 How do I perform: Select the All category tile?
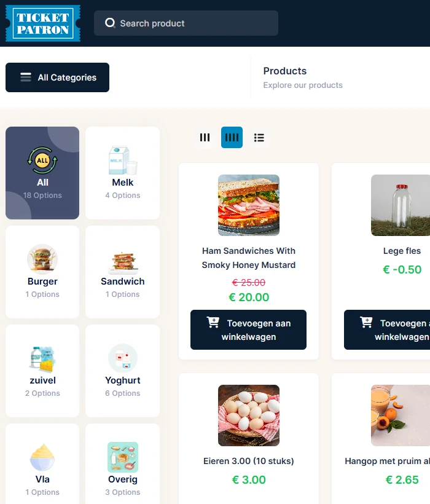[x=42, y=173]
